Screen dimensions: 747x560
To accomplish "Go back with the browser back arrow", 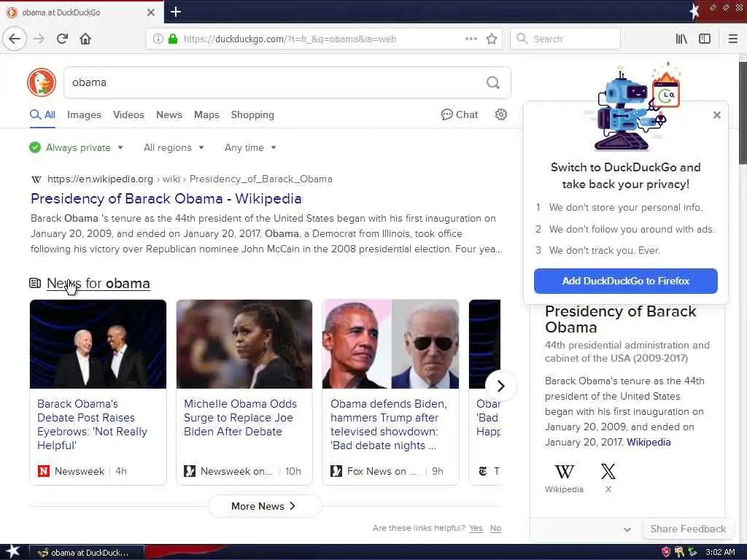I will pos(15,39).
